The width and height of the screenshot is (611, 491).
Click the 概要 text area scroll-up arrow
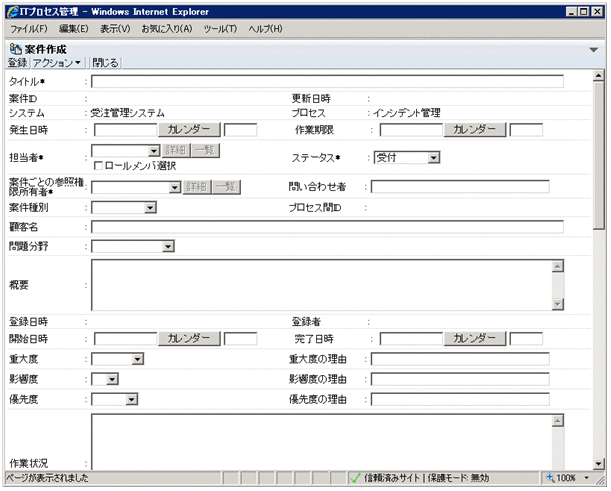[558, 266]
